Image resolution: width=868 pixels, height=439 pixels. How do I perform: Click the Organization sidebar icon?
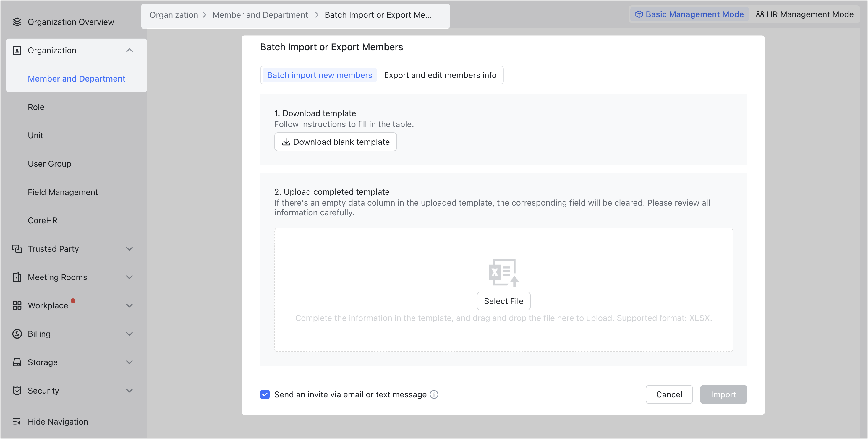(17, 50)
